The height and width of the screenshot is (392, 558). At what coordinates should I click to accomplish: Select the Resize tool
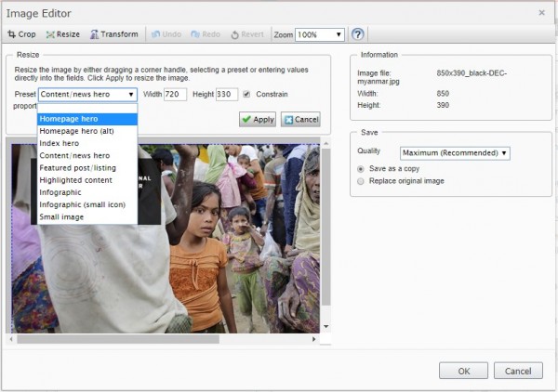tap(63, 34)
